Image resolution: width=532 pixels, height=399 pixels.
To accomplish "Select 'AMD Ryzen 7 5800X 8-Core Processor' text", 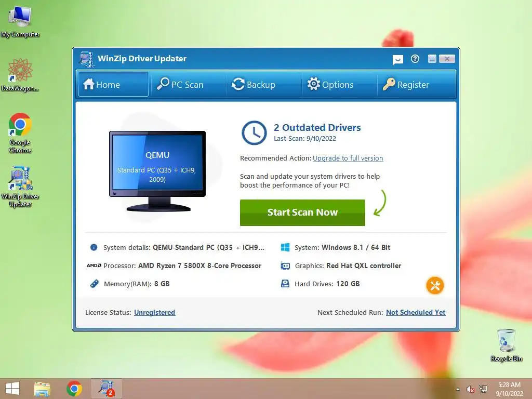I will pos(200,265).
